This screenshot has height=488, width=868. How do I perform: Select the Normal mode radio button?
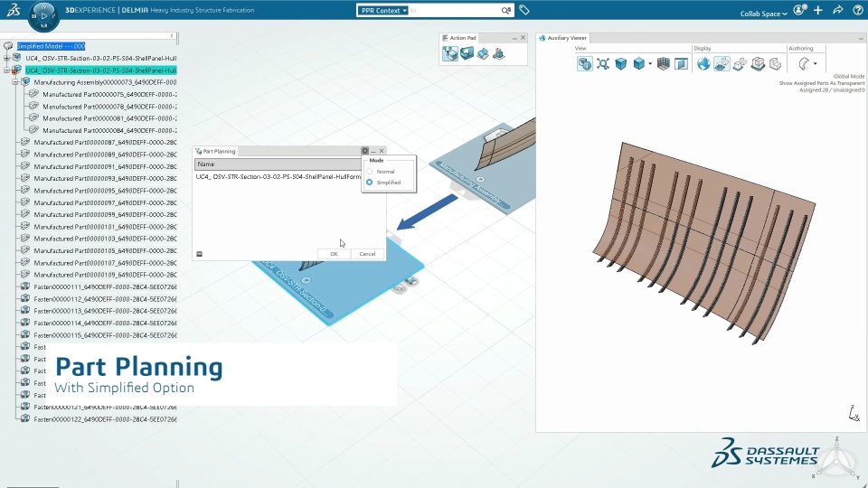(369, 172)
